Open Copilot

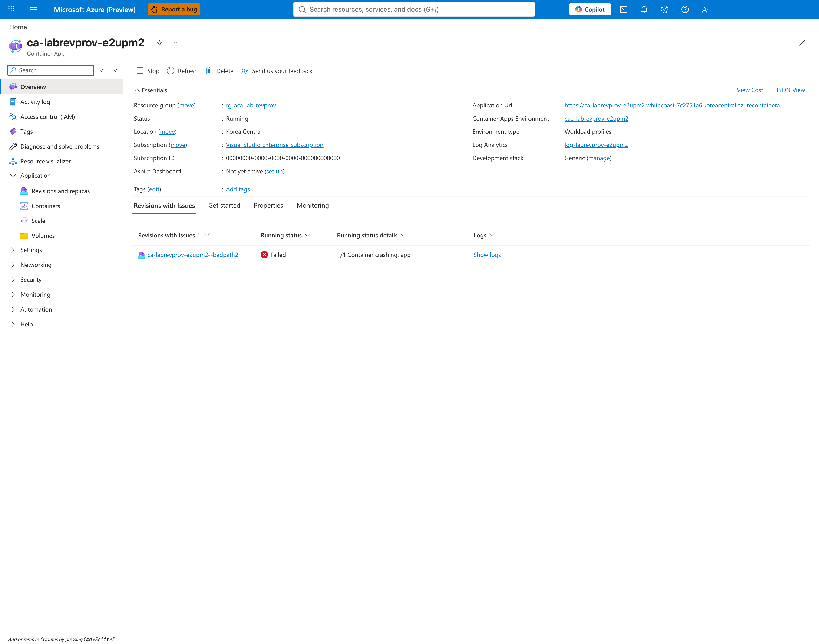coord(590,9)
